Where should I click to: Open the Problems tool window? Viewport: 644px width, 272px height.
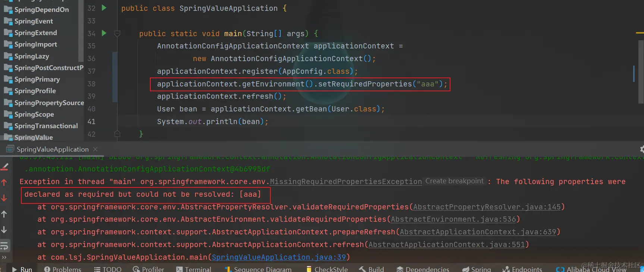coord(63,269)
